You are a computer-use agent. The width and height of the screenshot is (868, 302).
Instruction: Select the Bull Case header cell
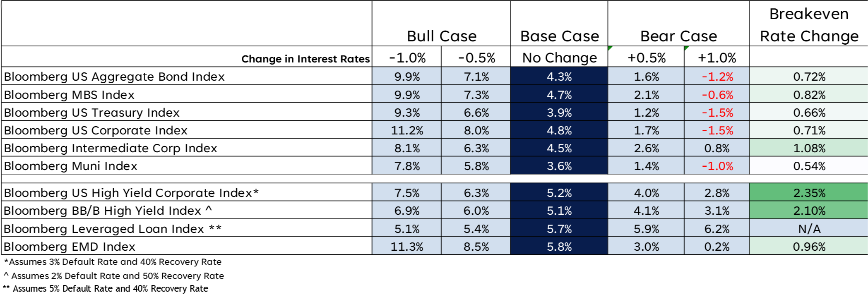point(441,36)
